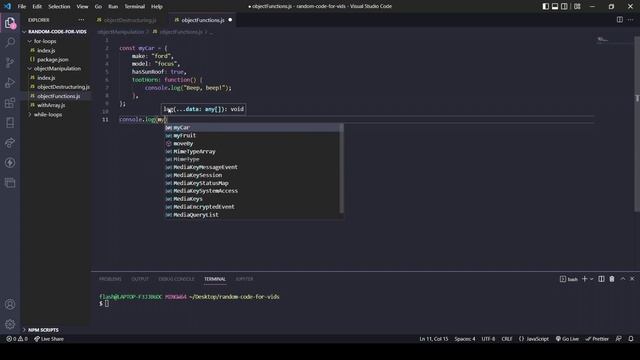This screenshot has width=640, height=360.
Task: Split the terminal
Action: click(x=601, y=279)
